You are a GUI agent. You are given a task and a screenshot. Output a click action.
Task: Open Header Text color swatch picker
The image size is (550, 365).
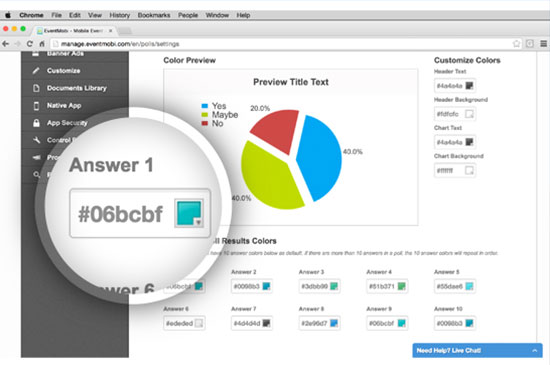point(469,86)
